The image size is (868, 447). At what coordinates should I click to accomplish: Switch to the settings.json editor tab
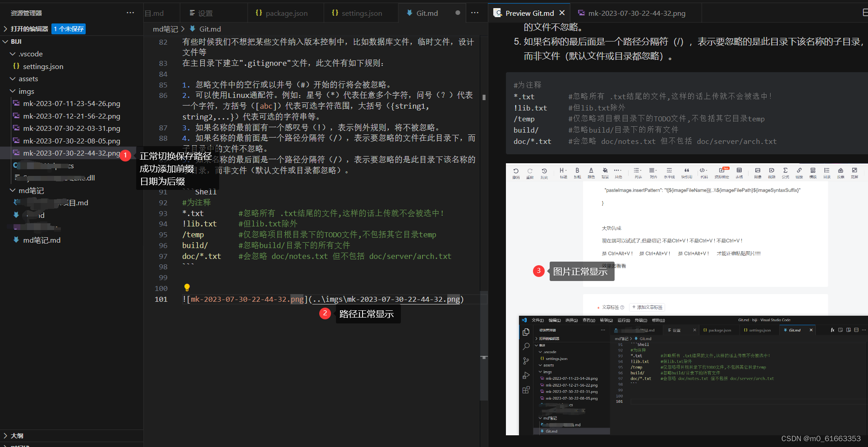tap(361, 13)
